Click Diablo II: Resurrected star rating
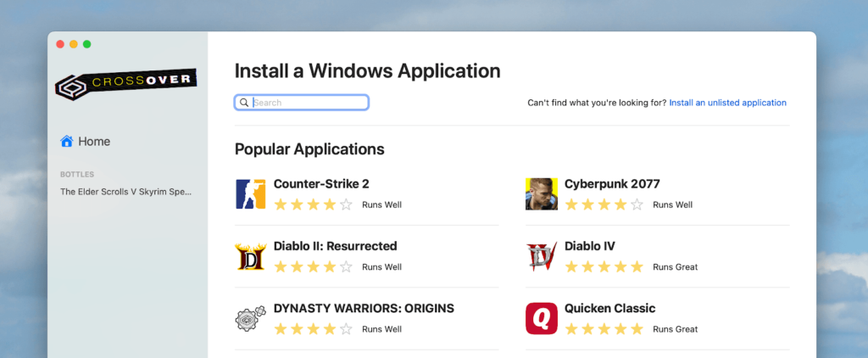Image resolution: width=868 pixels, height=358 pixels. click(x=314, y=266)
